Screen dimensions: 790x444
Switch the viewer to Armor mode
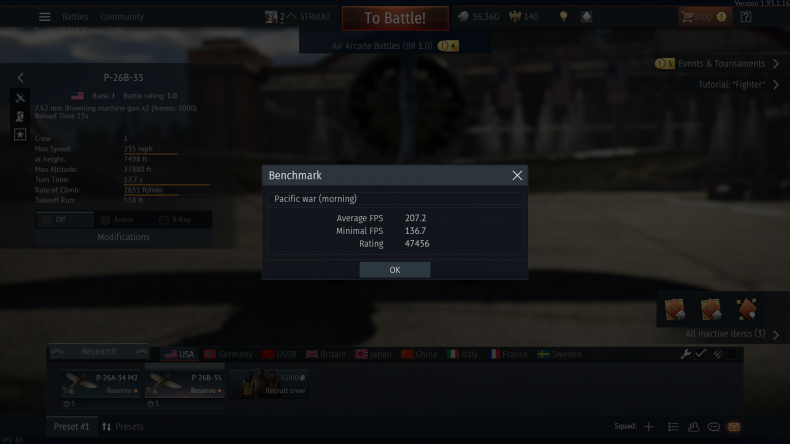point(117,220)
